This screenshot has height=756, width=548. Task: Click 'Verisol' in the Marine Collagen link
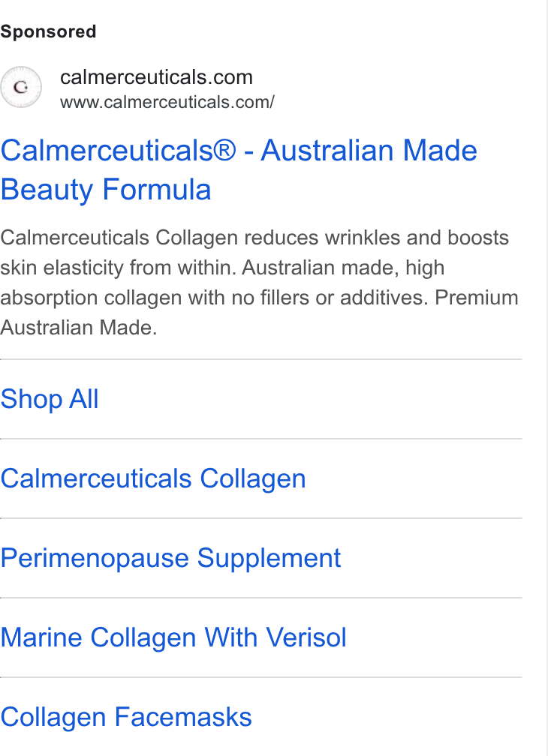point(306,637)
